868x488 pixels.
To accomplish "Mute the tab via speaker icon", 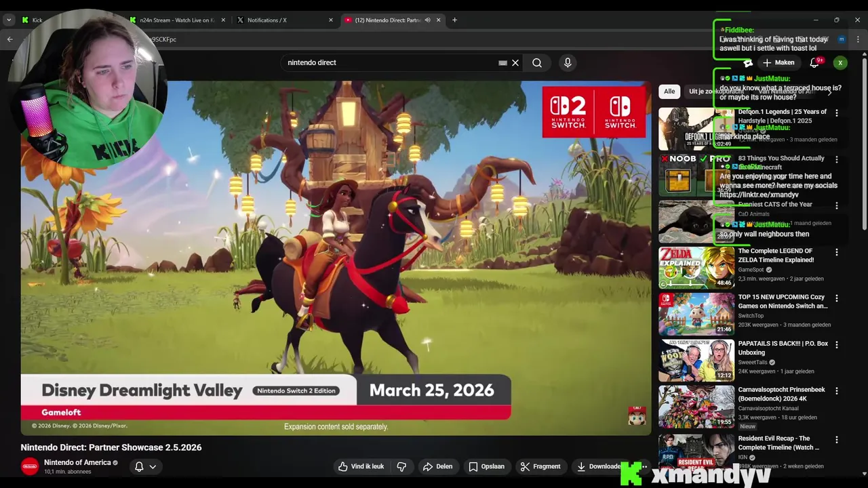I will point(427,20).
